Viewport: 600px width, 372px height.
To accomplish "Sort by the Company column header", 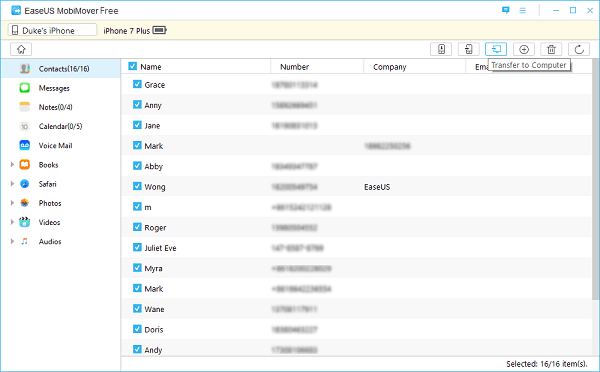I will 390,67.
